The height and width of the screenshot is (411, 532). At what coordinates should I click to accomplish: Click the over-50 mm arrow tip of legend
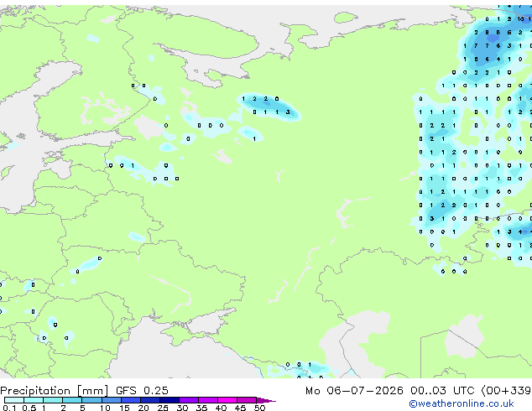[x=266, y=400]
